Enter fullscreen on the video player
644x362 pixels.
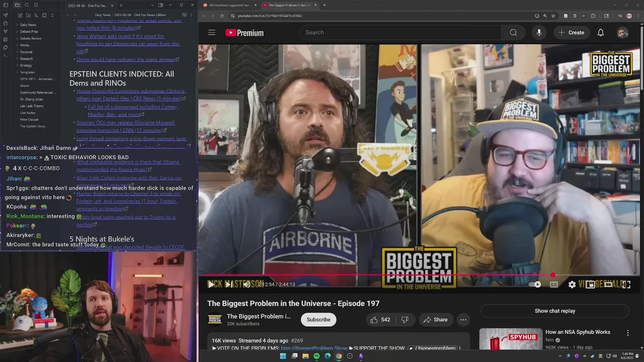coord(626,285)
